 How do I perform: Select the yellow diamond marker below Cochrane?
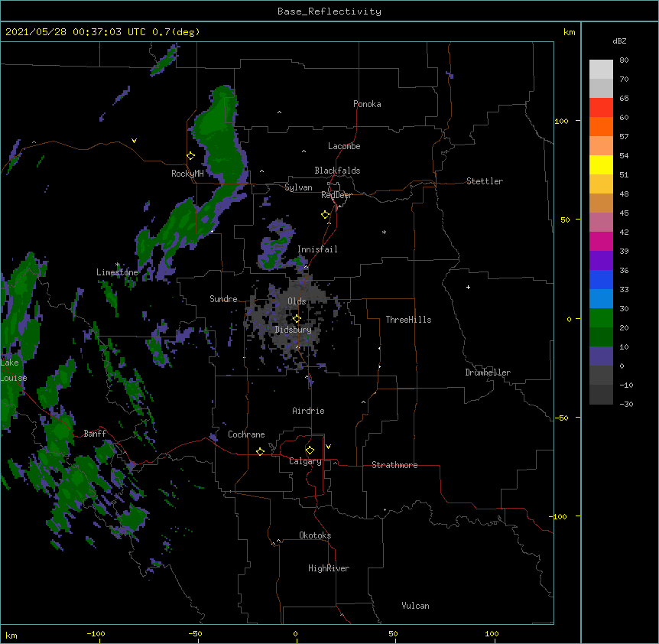tap(260, 451)
